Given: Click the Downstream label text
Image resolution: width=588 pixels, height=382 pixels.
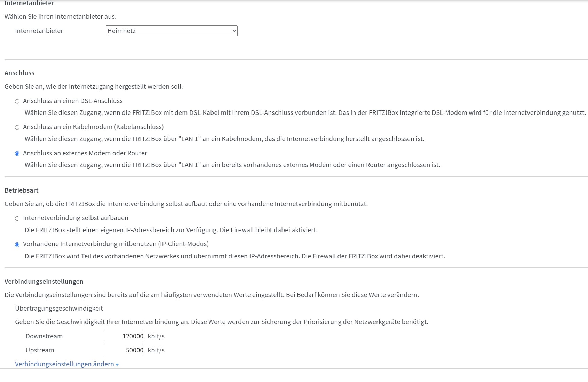Looking at the screenshot, I should (44, 336).
